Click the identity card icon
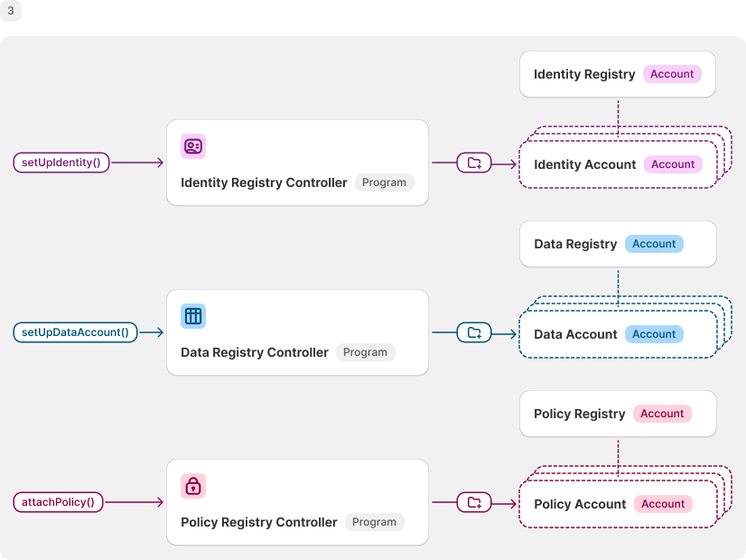 [193, 146]
